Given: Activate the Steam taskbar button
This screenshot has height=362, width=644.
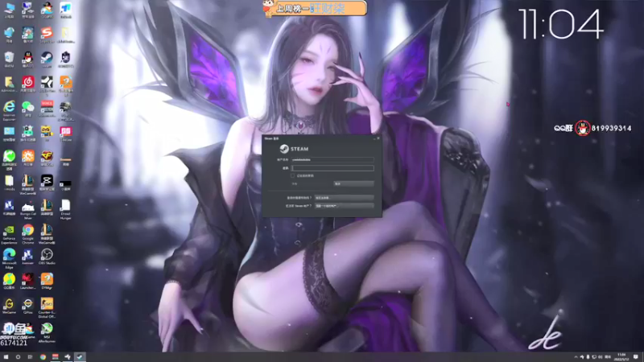Looking at the screenshot, I should [80, 357].
